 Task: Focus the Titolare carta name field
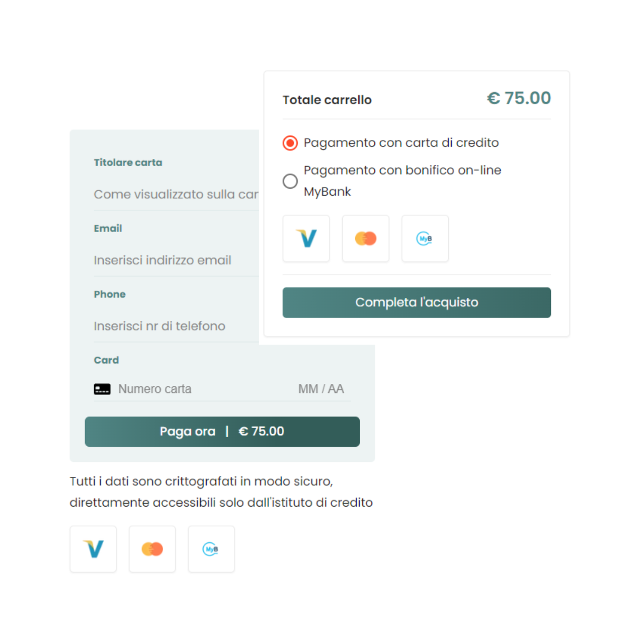coord(176,195)
